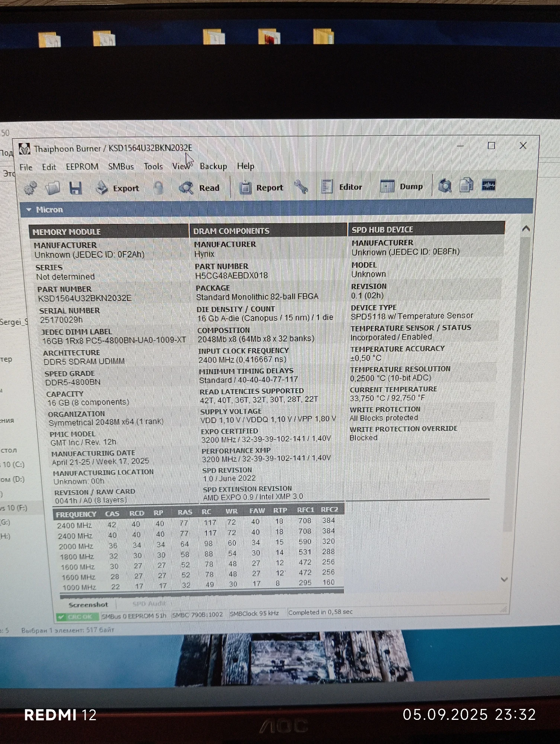Click drive (C:) in Explorer window sidebar
Viewport: 560px width, 744px height.
click(x=13, y=465)
